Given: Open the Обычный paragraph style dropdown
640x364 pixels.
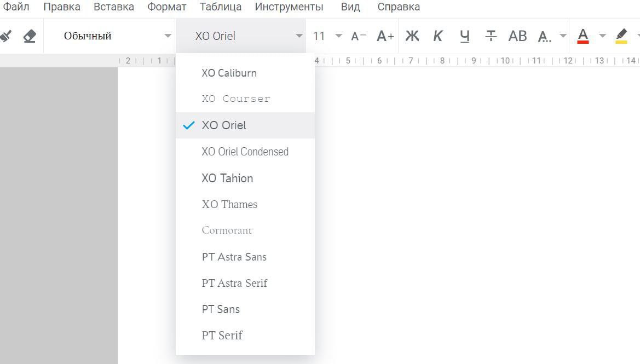Looking at the screenshot, I should click(109, 36).
